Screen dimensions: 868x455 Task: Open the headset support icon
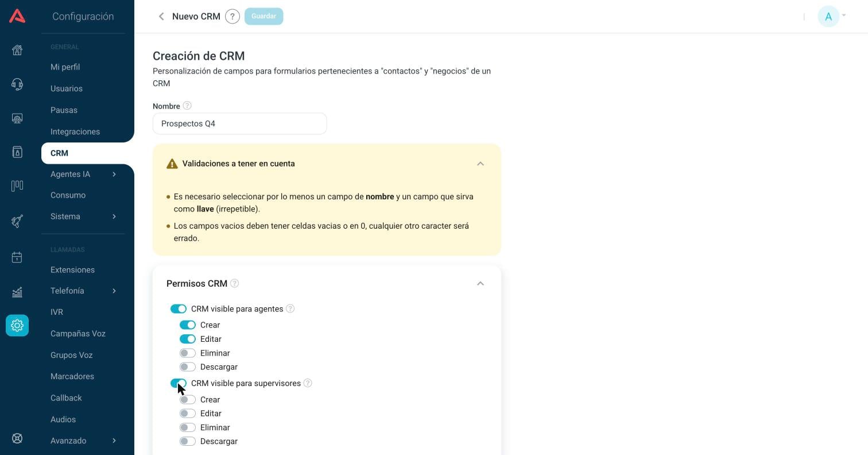[x=17, y=84]
